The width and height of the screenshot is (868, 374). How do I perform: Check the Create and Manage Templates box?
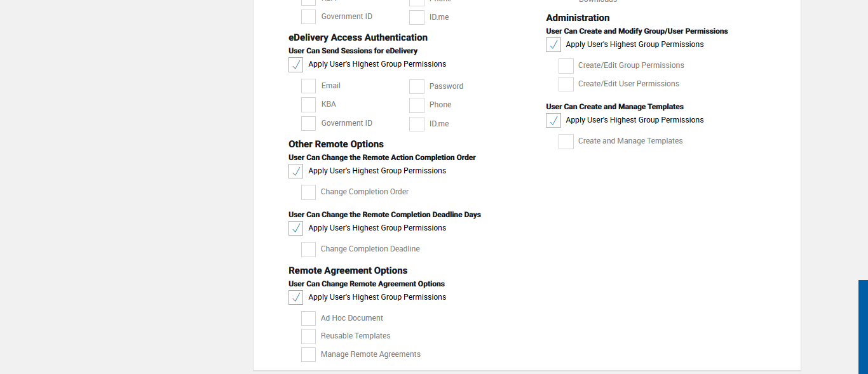[566, 142]
